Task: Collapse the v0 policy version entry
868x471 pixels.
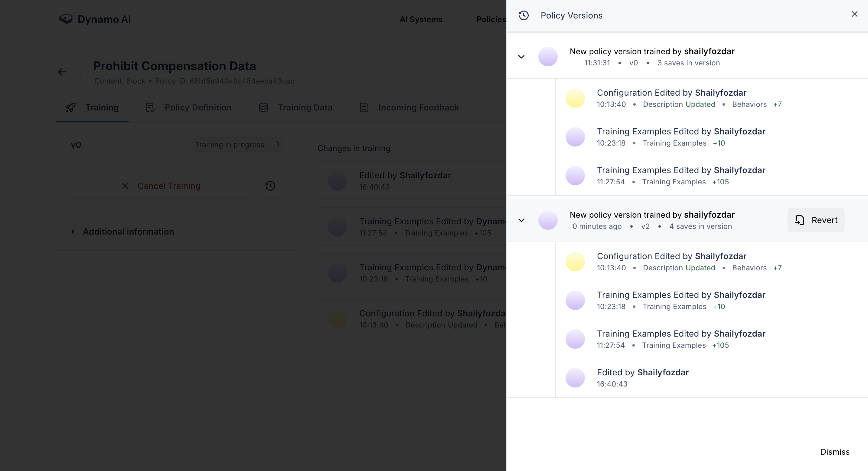Action: pos(521,57)
